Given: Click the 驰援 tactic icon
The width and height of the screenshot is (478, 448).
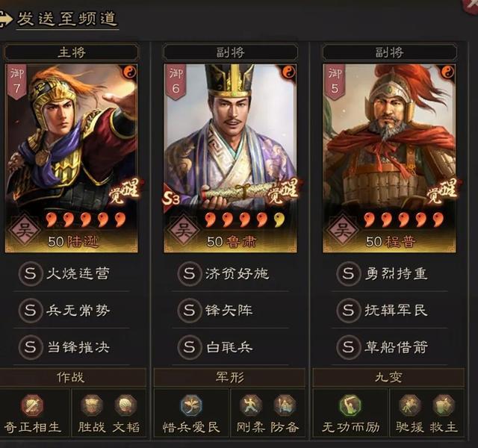Looking at the screenshot, I should point(410,405).
